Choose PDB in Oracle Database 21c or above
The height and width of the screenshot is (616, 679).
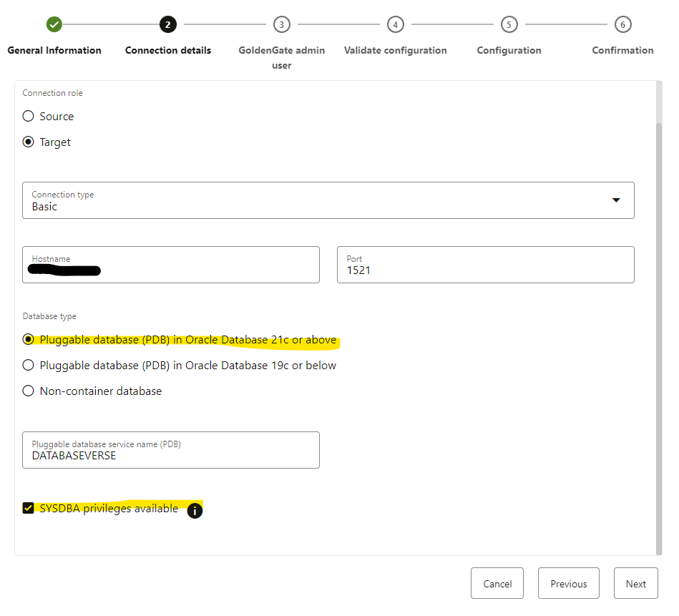click(29, 339)
